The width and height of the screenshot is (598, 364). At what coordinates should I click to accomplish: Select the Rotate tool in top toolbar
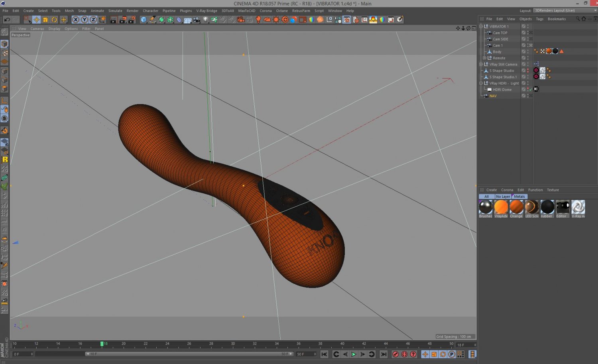tap(54, 20)
